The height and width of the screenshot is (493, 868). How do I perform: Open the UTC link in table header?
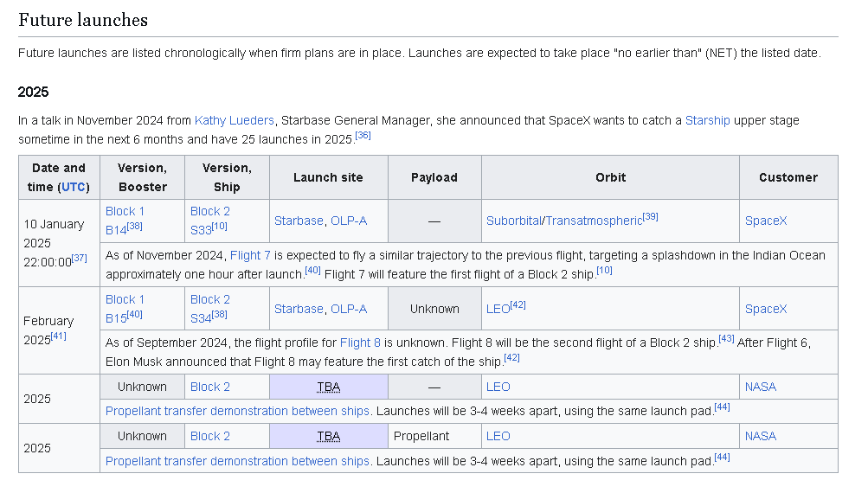(x=74, y=187)
